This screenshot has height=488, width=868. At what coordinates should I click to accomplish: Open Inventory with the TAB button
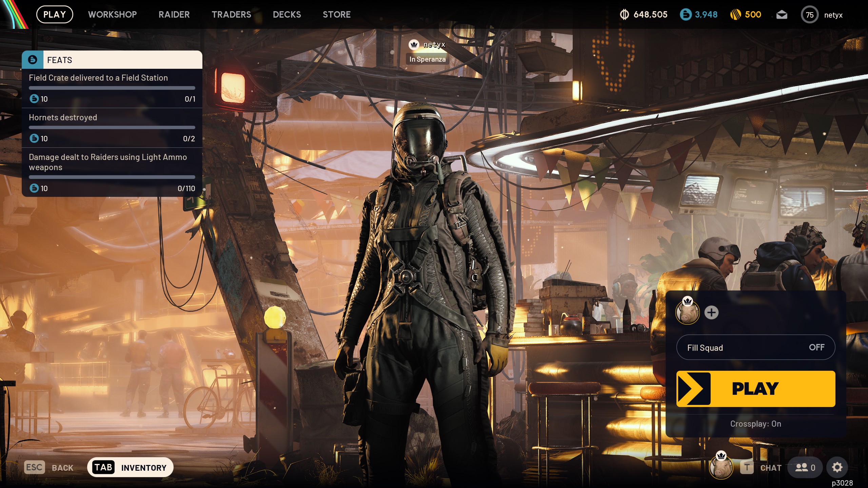click(130, 468)
